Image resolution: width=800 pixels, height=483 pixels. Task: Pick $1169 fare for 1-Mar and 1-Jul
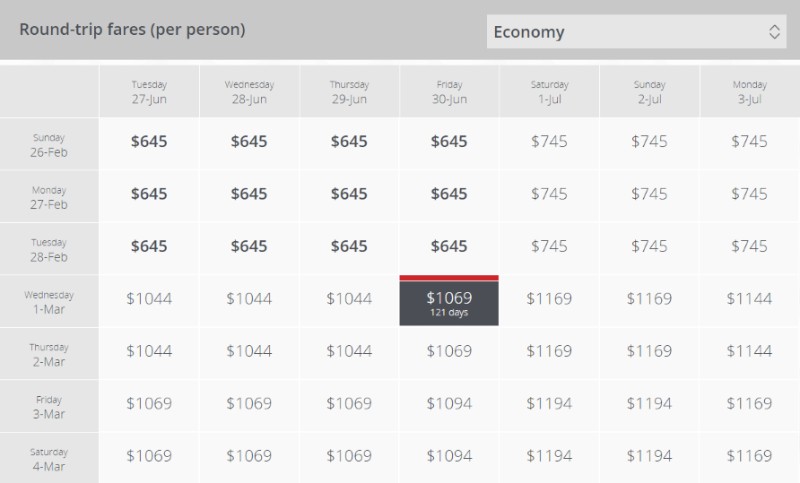click(x=549, y=298)
